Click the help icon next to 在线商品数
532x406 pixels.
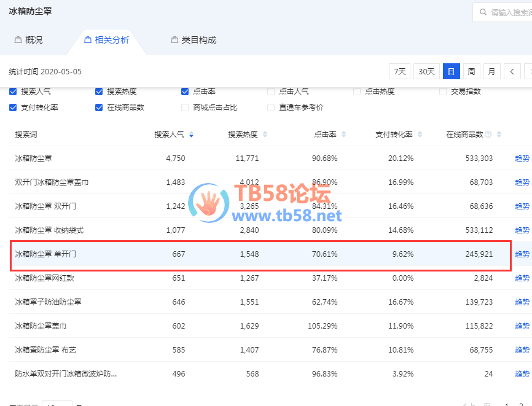[488, 135]
